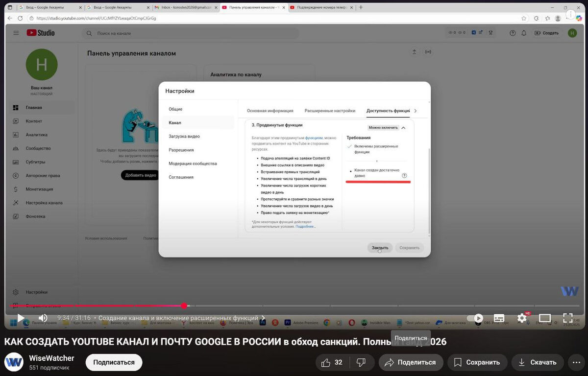The height and width of the screenshot is (376, 588).
Task: Dislike the video with thumbs-down icon
Action: pos(361,362)
